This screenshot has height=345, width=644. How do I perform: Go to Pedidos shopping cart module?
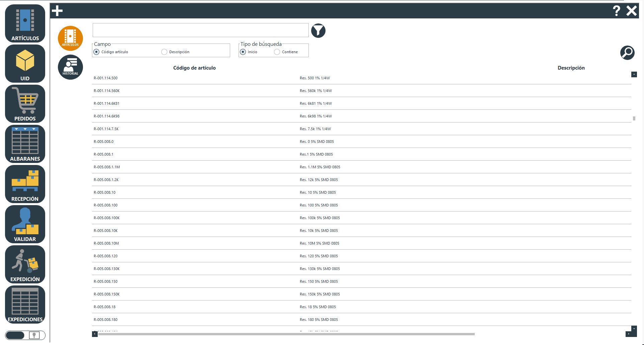[25, 104]
